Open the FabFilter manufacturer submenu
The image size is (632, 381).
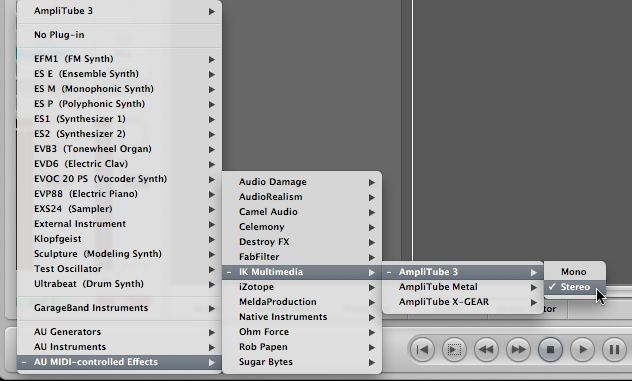302,257
